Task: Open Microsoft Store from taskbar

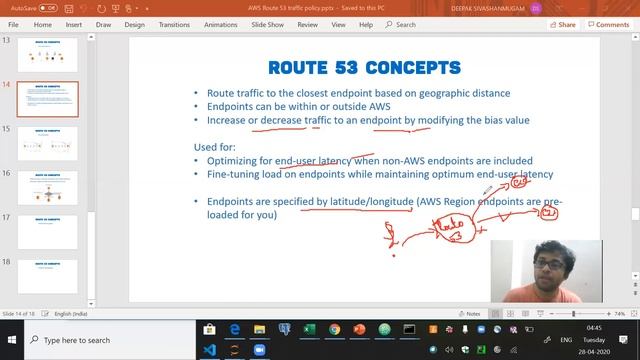Action: click(x=209, y=329)
